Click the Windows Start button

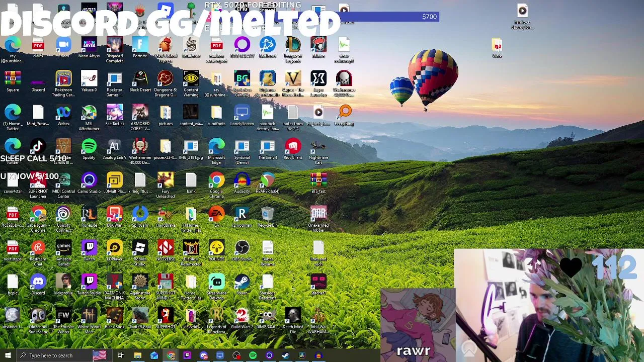click(x=8, y=355)
